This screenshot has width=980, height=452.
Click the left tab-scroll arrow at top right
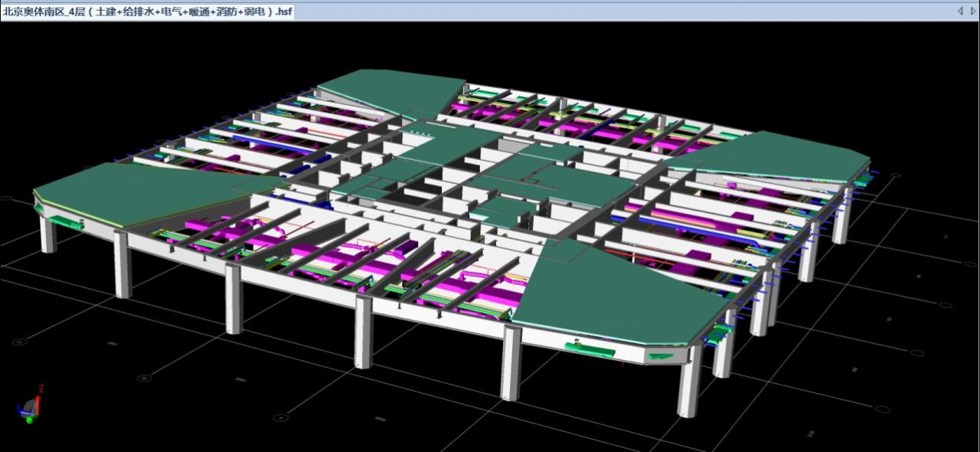point(960,11)
